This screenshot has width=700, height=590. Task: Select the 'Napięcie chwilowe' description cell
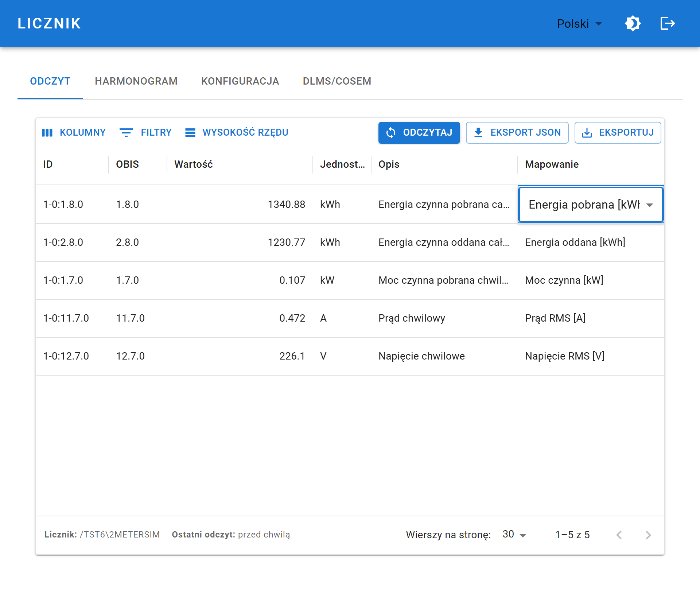[x=444, y=356]
